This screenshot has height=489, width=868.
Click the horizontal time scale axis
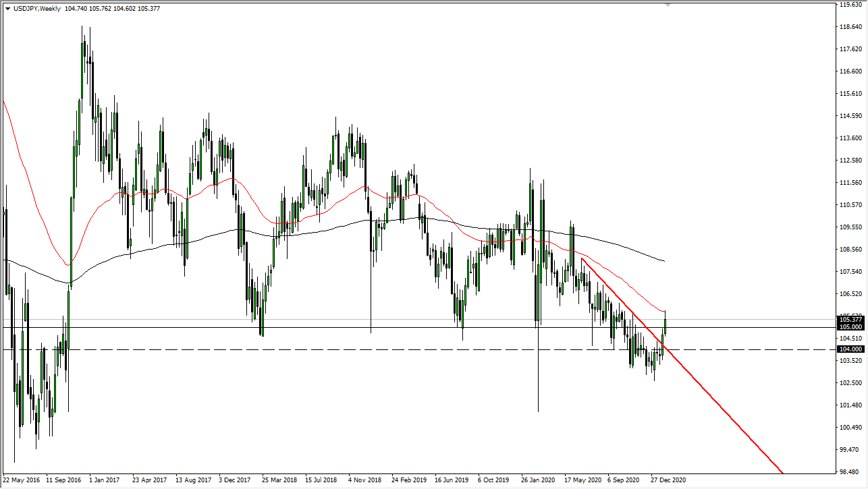405,480
